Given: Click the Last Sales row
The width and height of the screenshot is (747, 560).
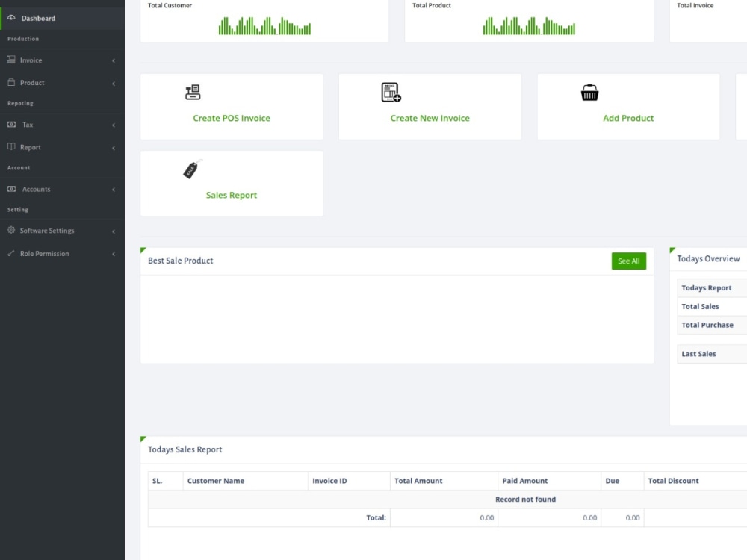Looking at the screenshot, I should click(712, 354).
